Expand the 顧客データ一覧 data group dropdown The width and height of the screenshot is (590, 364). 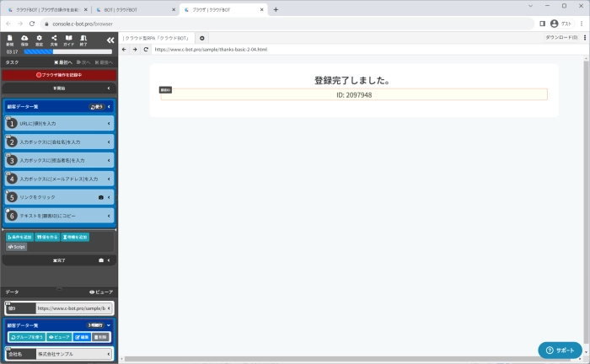[x=109, y=324]
